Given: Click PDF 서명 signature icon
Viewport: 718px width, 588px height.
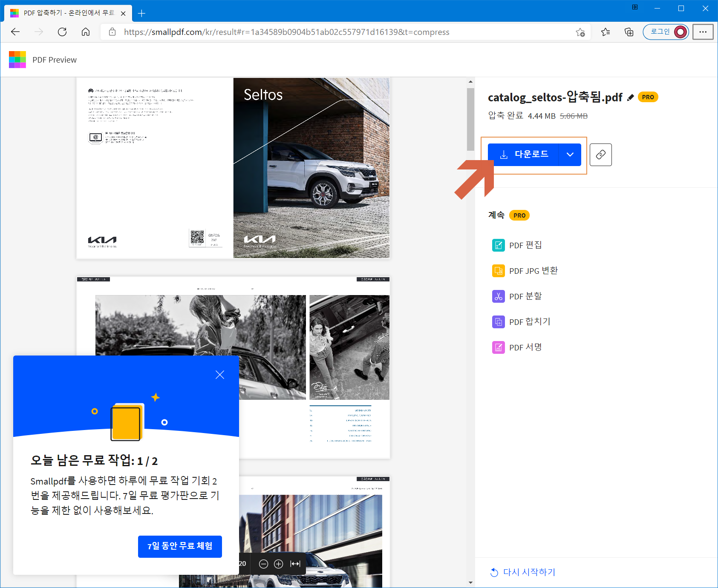Looking at the screenshot, I should pyautogui.click(x=499, y=347).
